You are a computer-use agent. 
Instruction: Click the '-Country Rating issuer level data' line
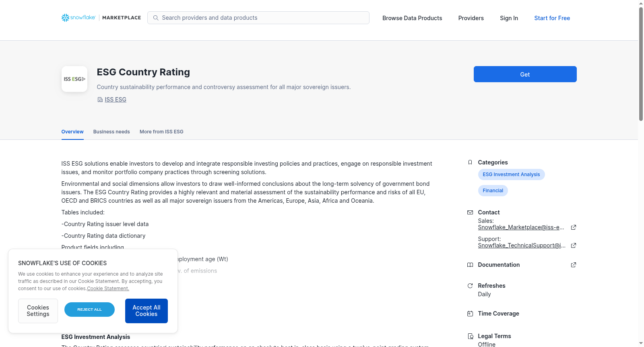point(105,224)
